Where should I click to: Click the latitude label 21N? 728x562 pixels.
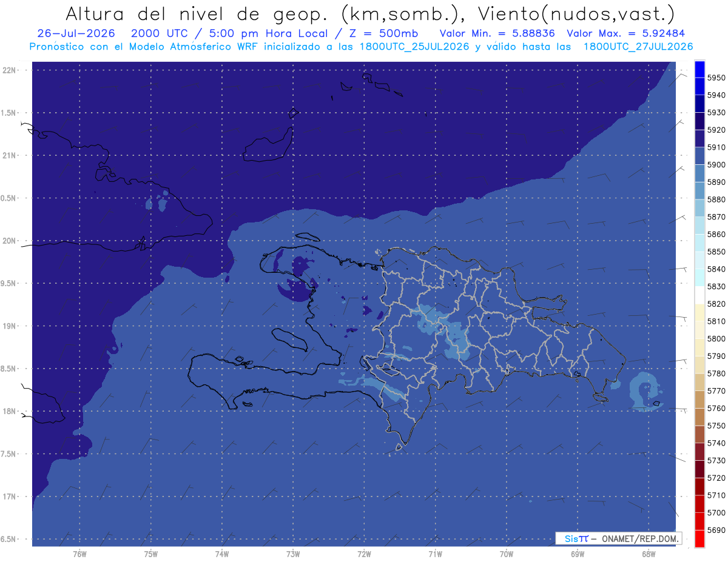coord(10,155)
